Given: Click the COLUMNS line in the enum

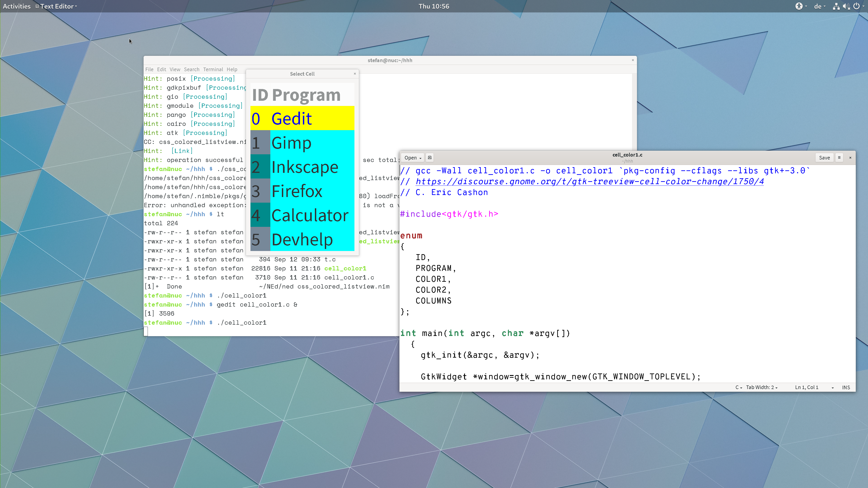Looking at the screenshot, I should pos(433,301).
